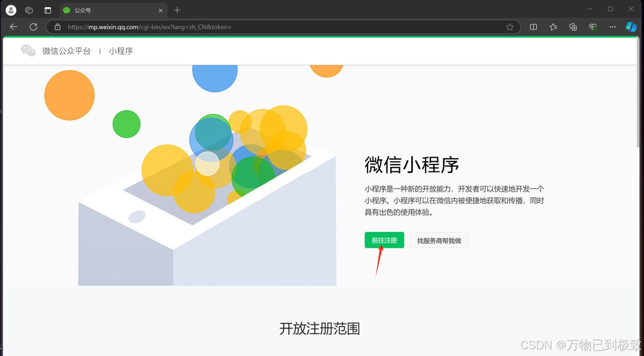The width and height of the screenshot is (644, 356).
Task: Open Browser essentials heart icon
Action: pyautogui.click(x=593, y=27)
